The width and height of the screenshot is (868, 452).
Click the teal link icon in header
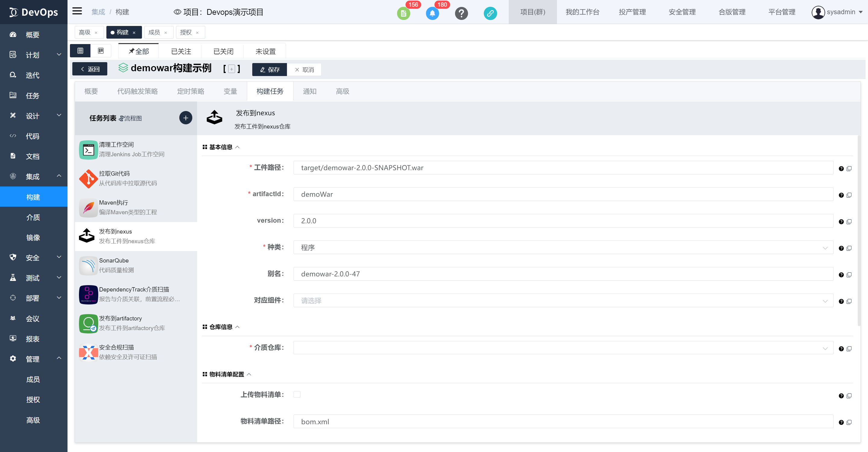[490, 14]
